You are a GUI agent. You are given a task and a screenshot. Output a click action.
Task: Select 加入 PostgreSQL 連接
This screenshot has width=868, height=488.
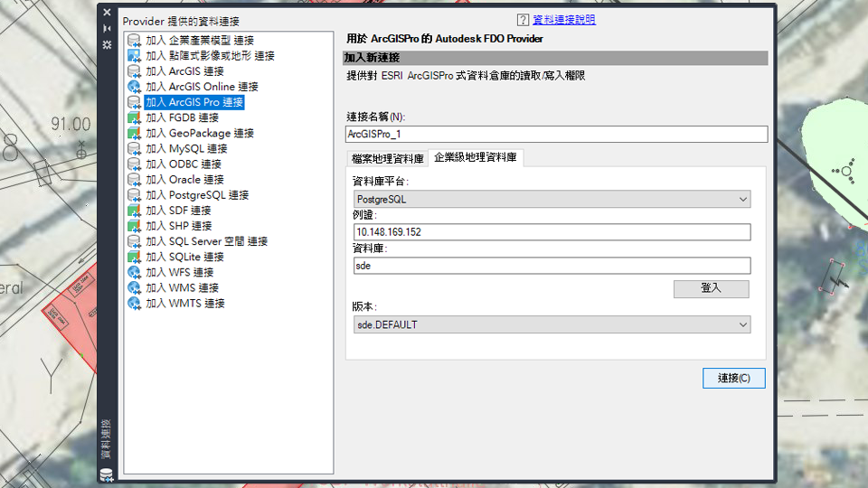[197, 195]
